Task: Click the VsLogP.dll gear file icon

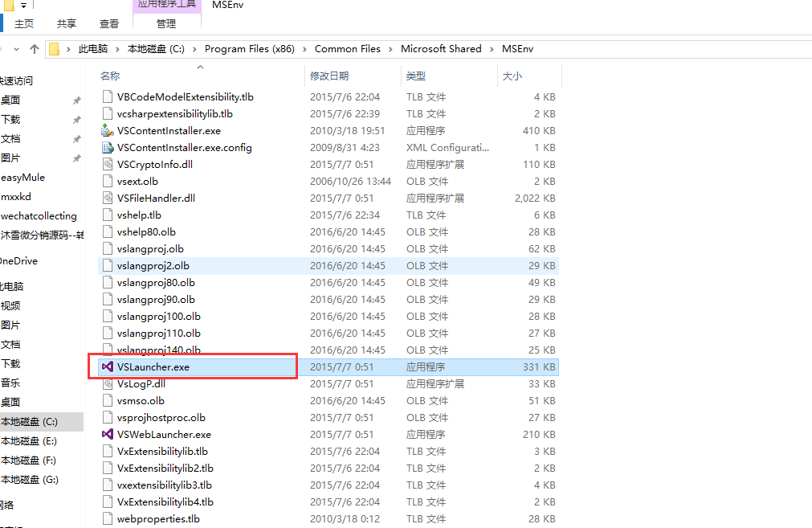Action: 107,384
